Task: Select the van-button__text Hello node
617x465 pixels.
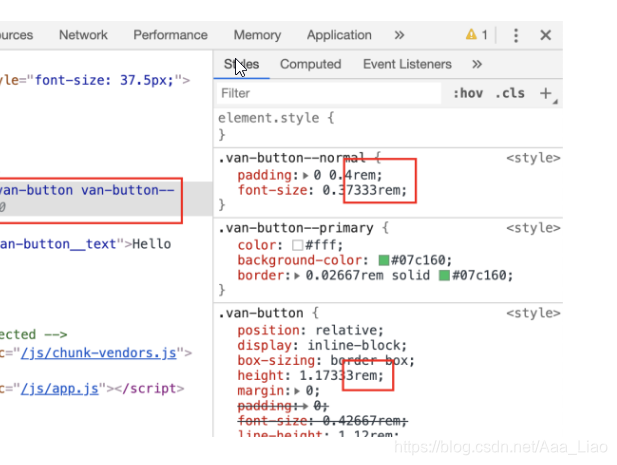Action: tap(85, 244)
